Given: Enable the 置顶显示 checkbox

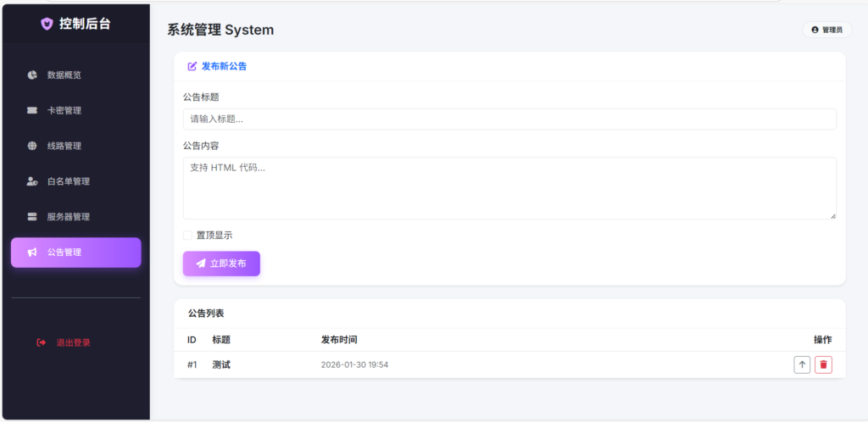Looking at the screenshot, I should 188,236.
